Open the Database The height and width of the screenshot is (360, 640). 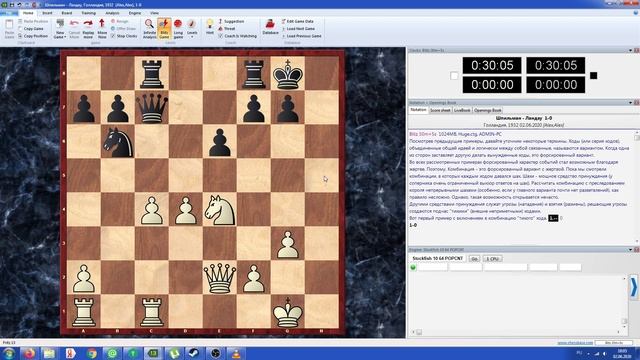tap(270, 27)
